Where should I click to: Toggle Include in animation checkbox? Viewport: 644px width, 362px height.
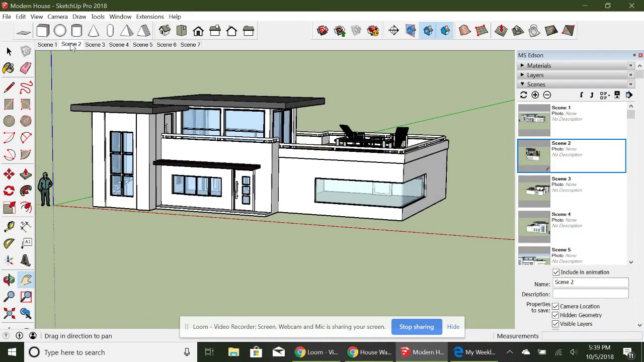[x=556, y=273]
